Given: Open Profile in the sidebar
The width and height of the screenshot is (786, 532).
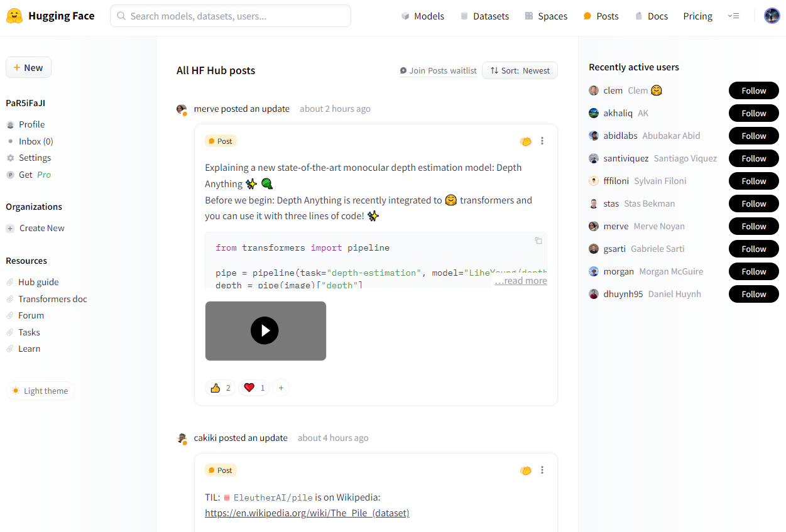Looking at the screenshot, I should 26,124.
